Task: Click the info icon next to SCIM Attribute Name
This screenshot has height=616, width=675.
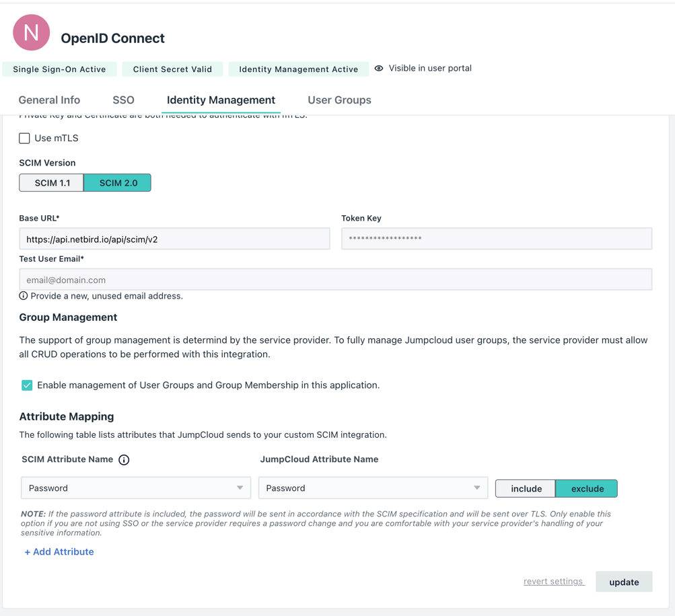Action: pyautogui.click(x=124, y=459)
